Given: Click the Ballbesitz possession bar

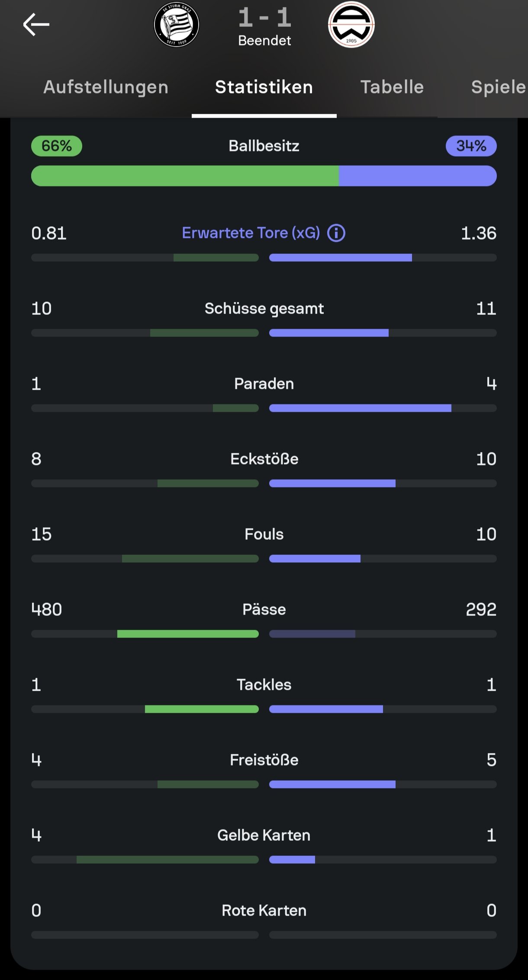Looking at the screenshot, I should coord(264,176).
